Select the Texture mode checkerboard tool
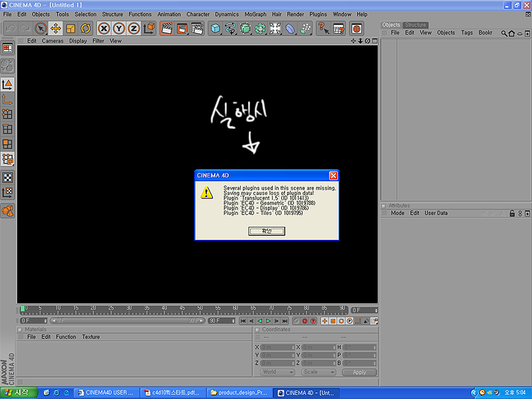The width and height of the screenshot is (532, 399). (x=7, y=178)
